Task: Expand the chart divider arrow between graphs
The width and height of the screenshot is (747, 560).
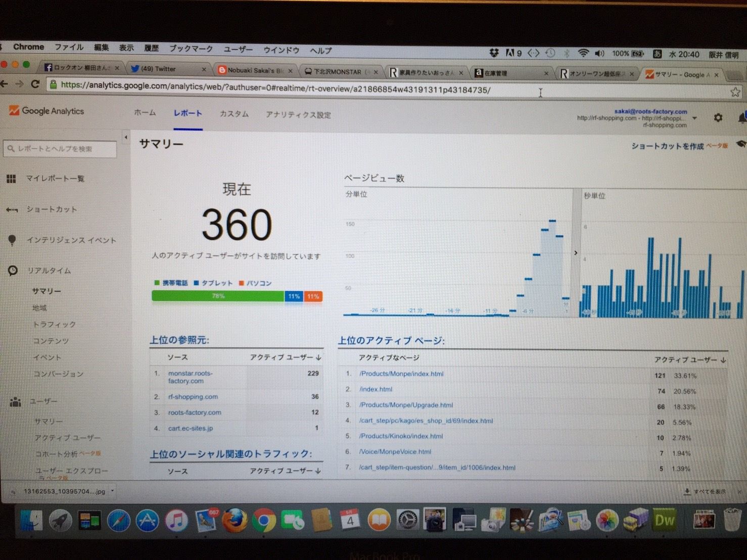Action: (x=576, y=253)
